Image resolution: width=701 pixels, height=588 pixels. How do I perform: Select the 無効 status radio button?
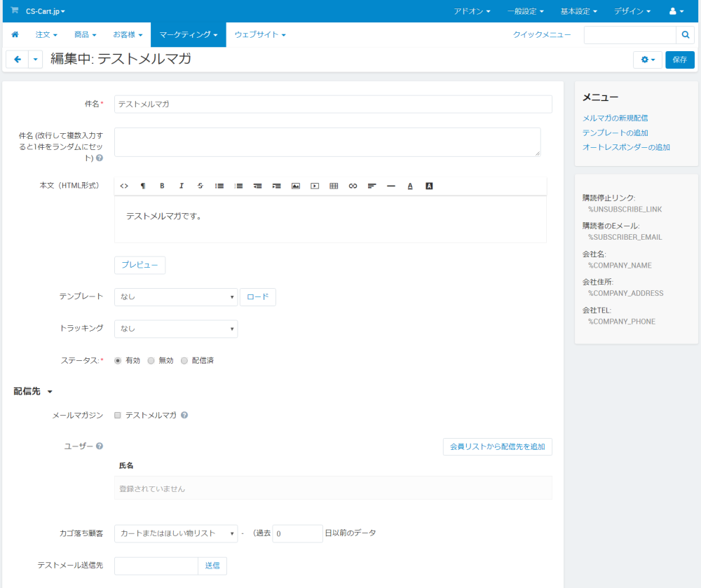pos(151,360)
